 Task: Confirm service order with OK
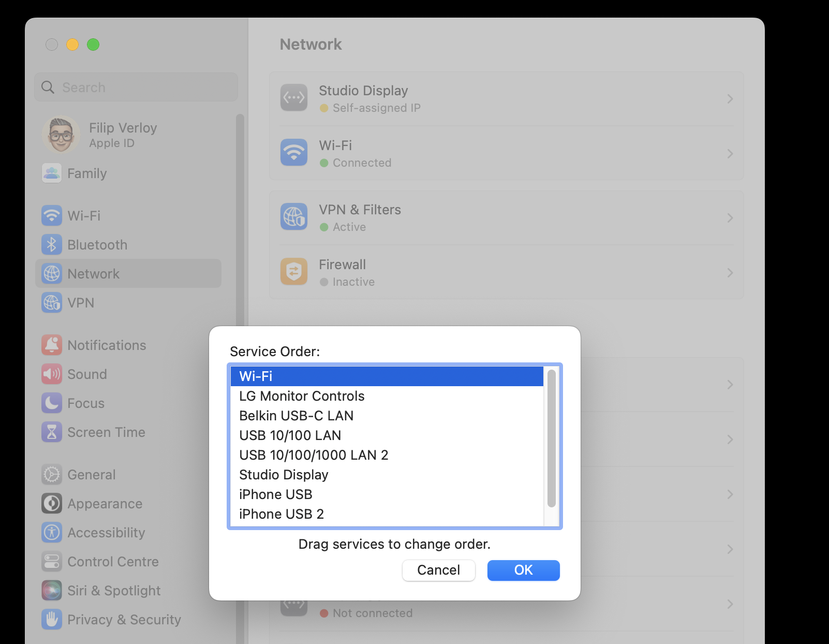click(x=523, y=570)
